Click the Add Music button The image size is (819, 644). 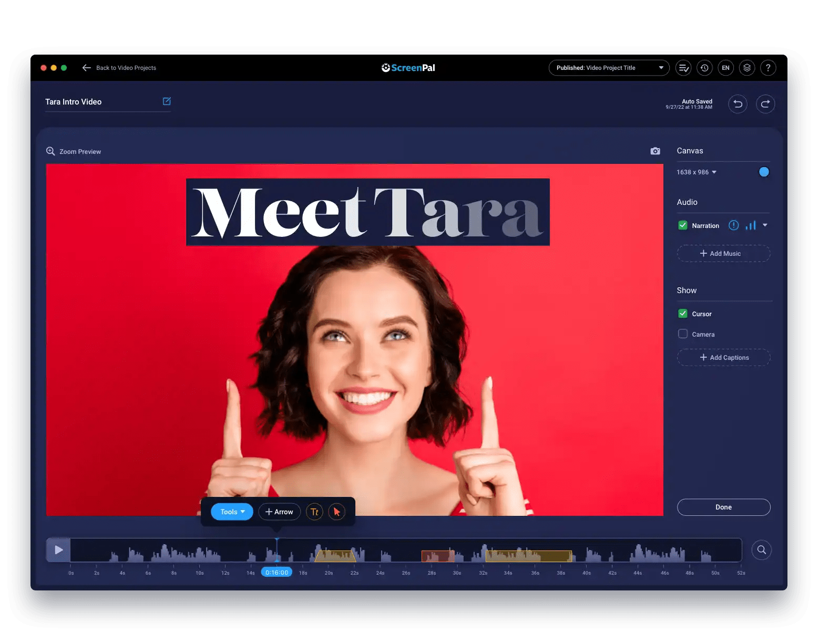(723, 253)
